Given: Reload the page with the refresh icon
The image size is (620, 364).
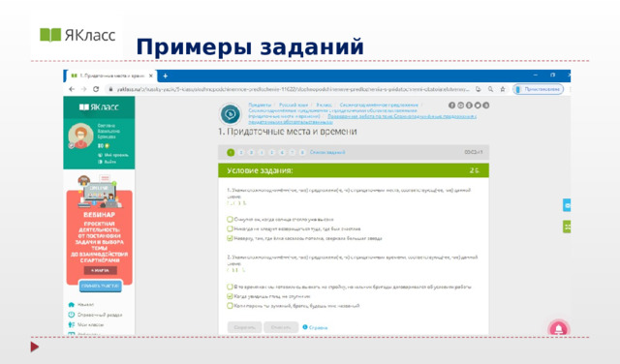Looking at the screenshot, I should [96, 89].
